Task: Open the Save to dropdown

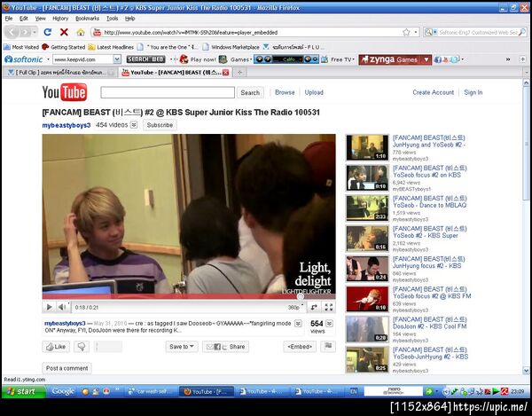Action: 182,347
